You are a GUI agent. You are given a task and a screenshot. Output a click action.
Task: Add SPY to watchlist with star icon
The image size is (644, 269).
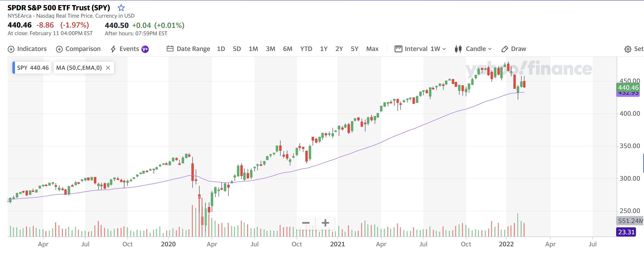click(x=121, y=8)
